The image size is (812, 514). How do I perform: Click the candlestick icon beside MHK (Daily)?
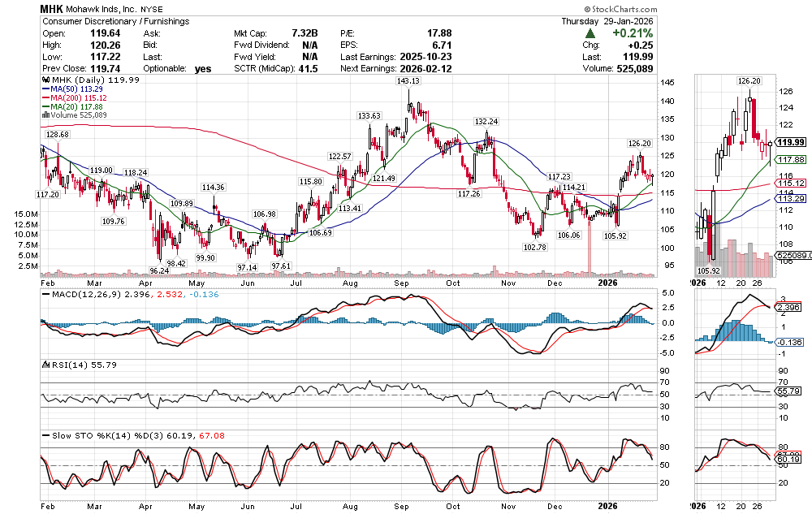[45, 81]
